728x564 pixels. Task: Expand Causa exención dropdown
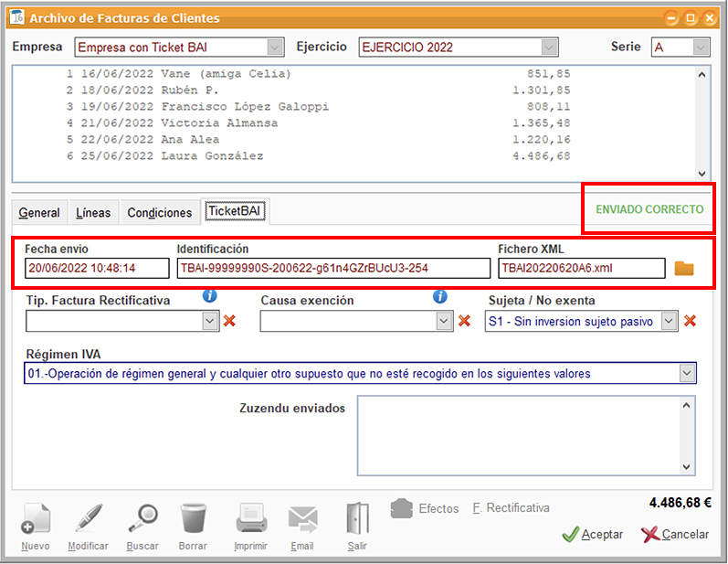pos(444,321)
